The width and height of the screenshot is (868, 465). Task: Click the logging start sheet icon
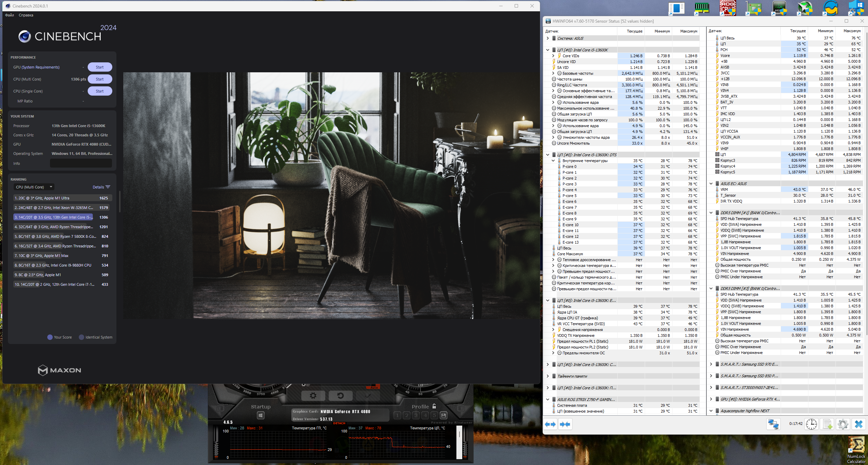point(827,424)
